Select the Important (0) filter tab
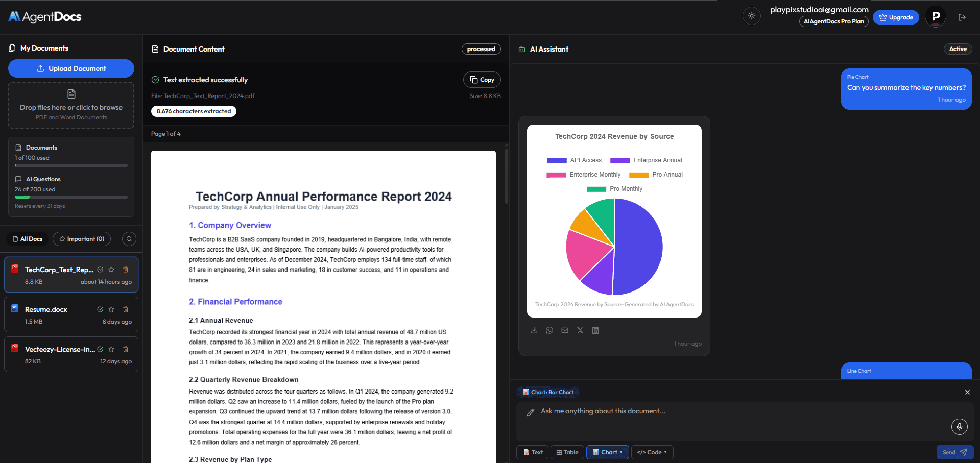 click(82, 239)
